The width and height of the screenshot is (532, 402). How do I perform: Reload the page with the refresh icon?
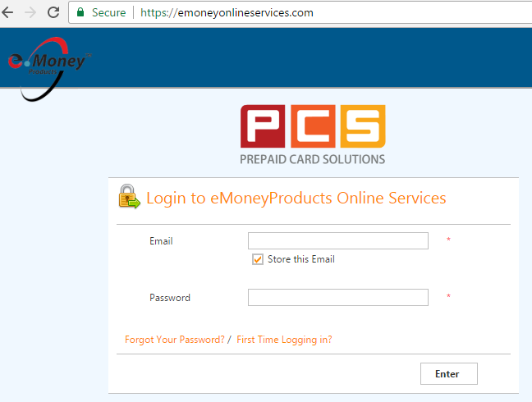click(53, 12)
